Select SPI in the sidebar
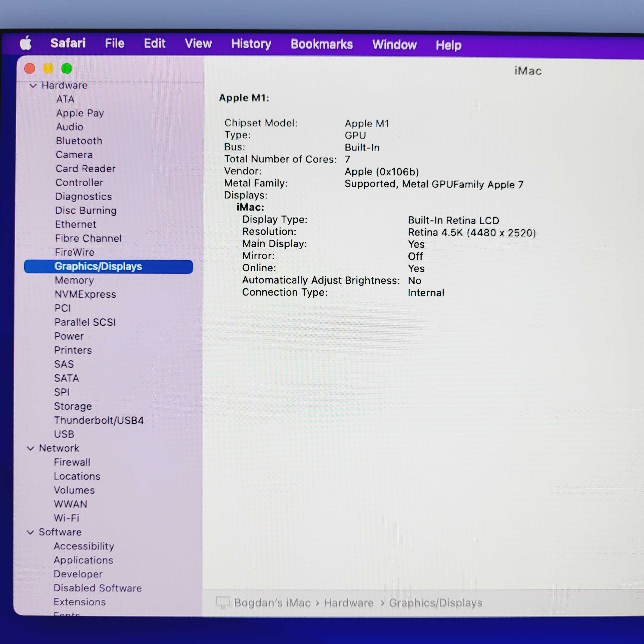The image size is (644, 644). tap(62, 392)
